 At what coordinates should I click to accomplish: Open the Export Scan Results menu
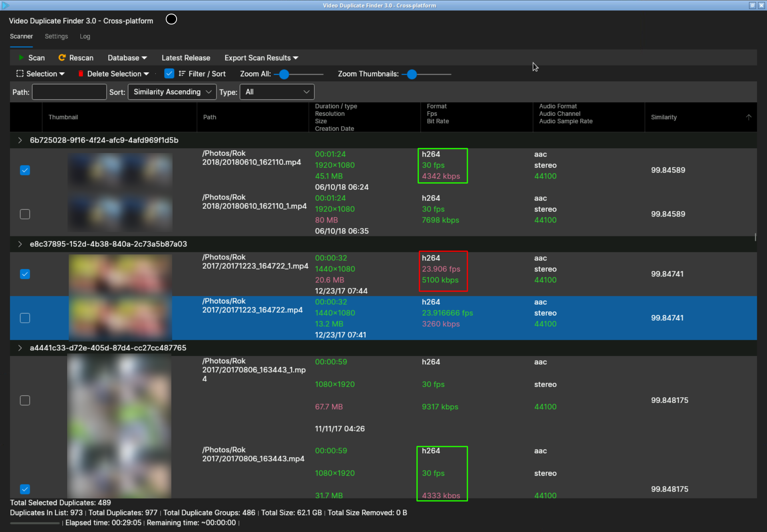tap(261, 58)
